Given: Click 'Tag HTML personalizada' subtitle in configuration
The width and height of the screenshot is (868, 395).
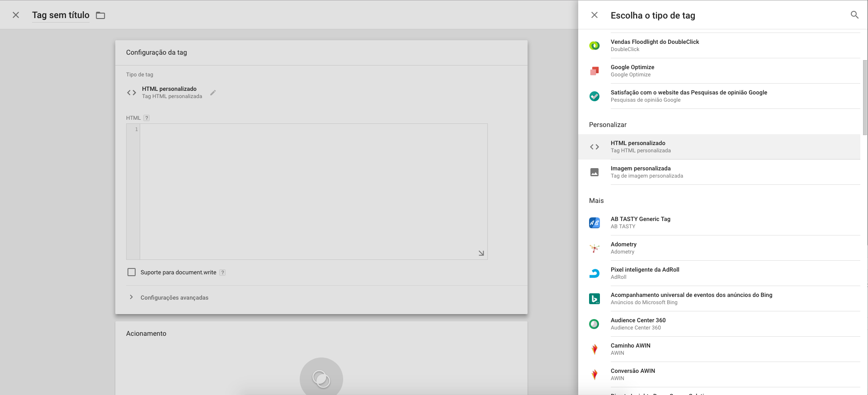Looking at the screenshot, I should click(x=172, y=96).
